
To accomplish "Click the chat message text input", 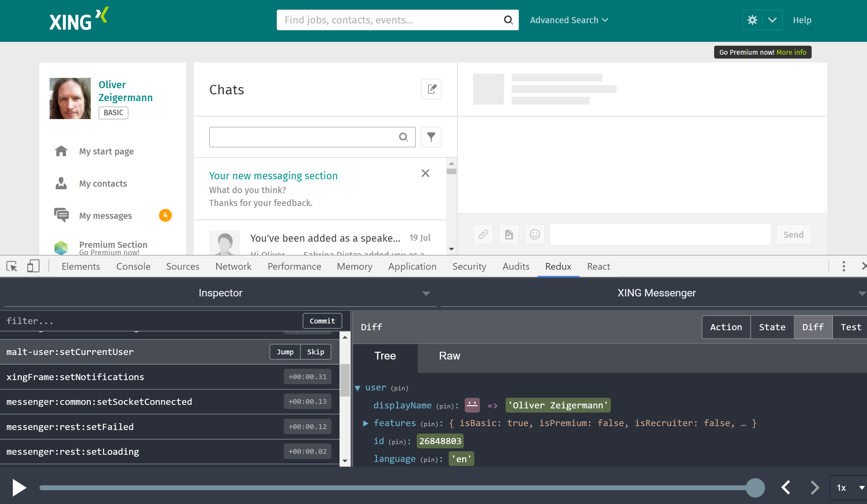I will click(660, 234).
